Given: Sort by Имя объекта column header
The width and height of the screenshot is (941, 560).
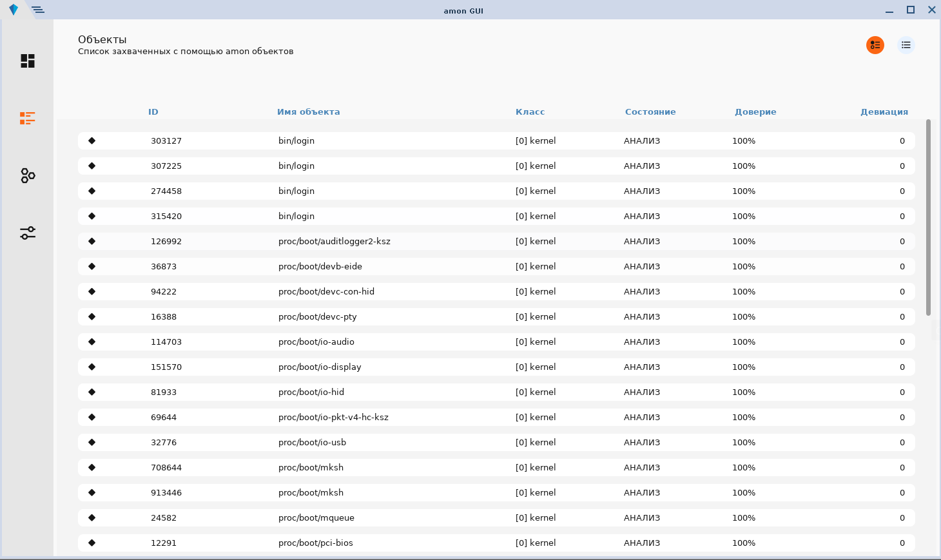Looking at the screenshot, I should [x=308, y=112].
